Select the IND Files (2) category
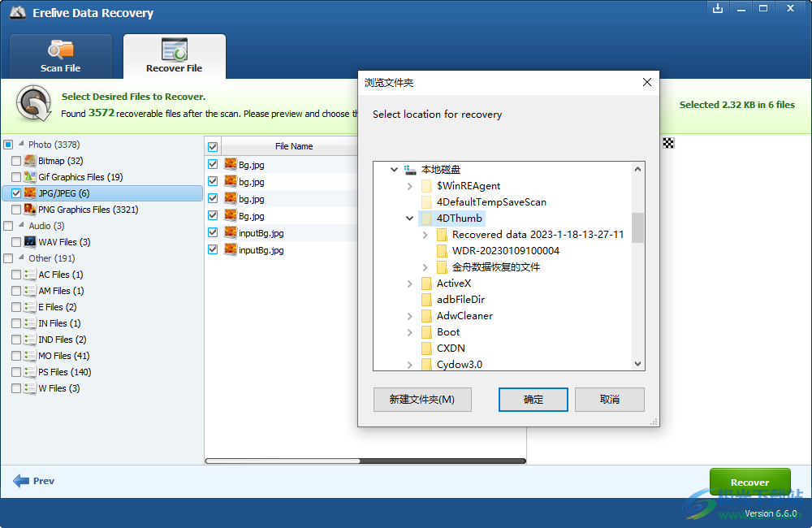This screenshot has height=528, width=812. click(63, 340)
